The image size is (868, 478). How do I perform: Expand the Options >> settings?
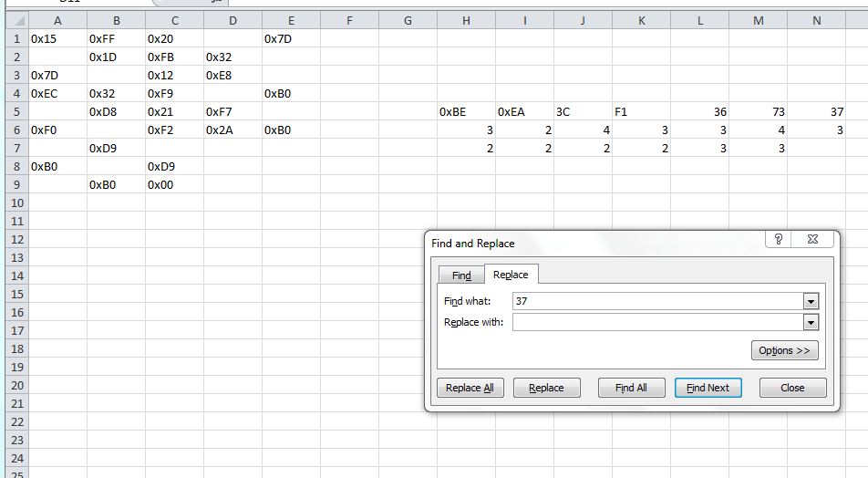pos(784,350)
